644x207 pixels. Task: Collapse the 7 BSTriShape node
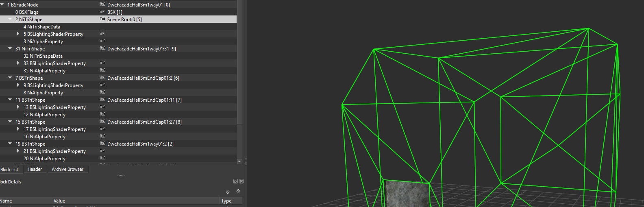[10, 78]
